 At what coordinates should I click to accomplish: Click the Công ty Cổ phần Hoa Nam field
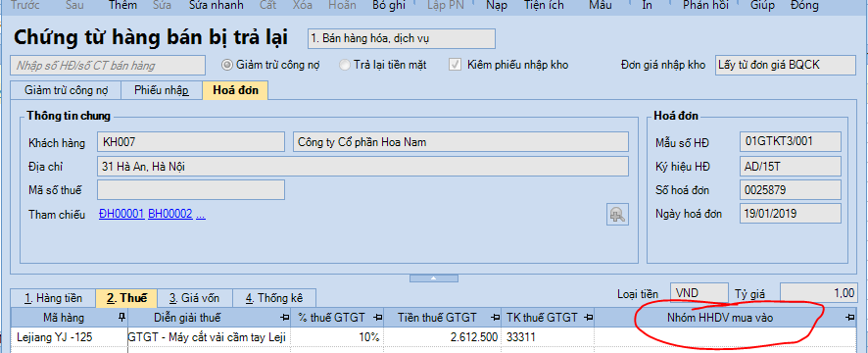click(460, 142)
